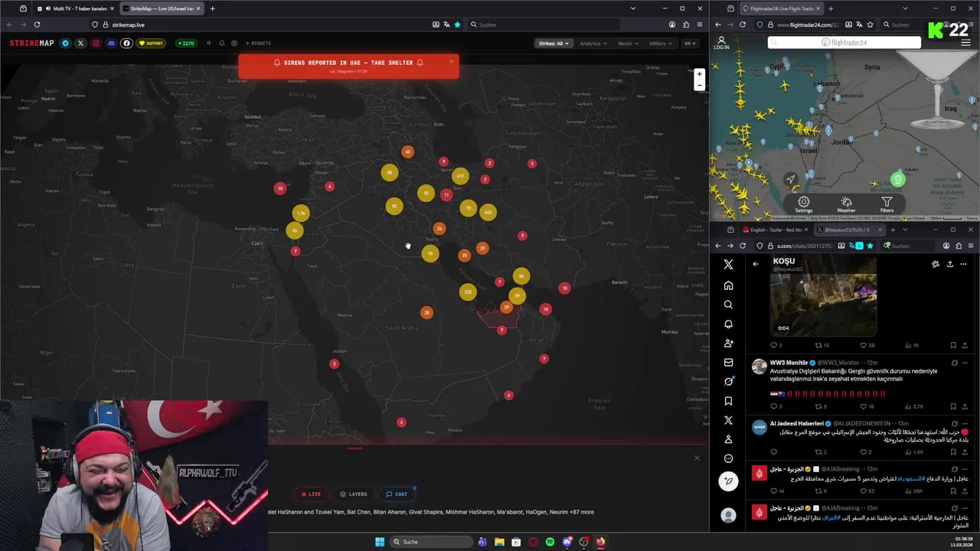Click Flightradar24 LOG IN icon
Screen dimensions: 980x551
pos(721,43)
